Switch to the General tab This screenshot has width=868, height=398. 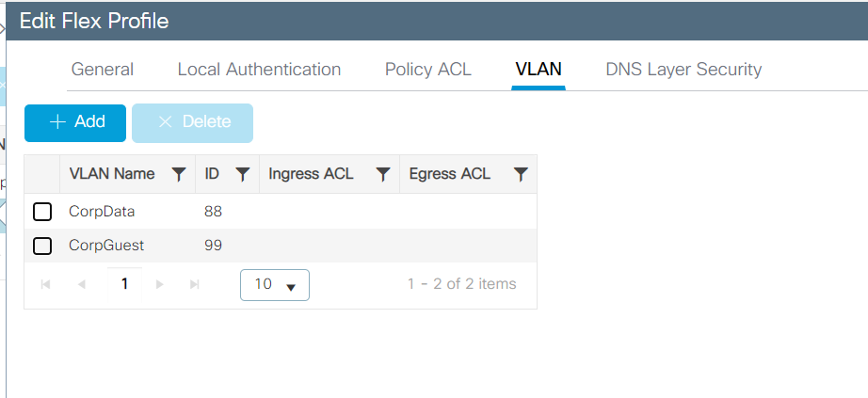pos(103,70)
